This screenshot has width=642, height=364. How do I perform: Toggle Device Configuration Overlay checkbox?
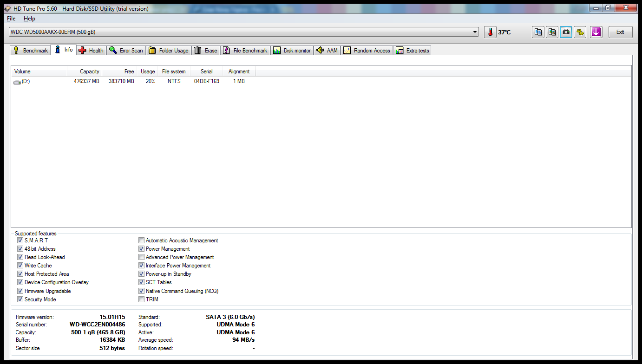click(20, 282)
